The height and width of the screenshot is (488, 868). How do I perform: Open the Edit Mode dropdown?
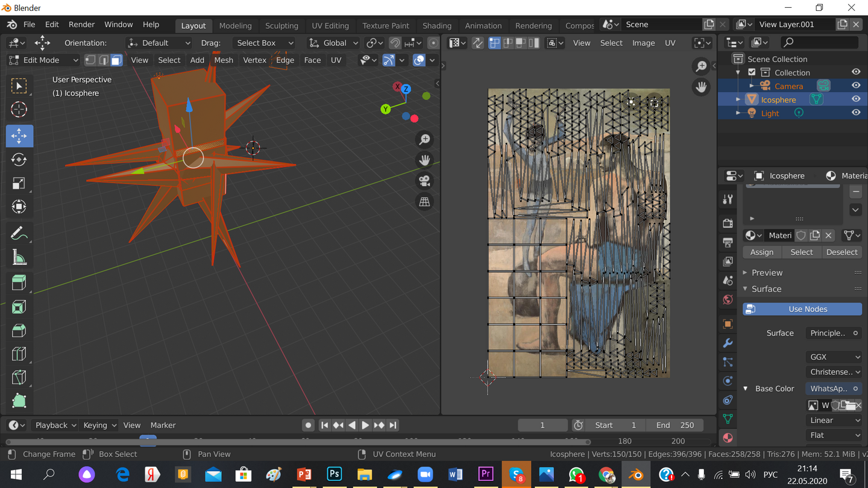tap(43, 60)
